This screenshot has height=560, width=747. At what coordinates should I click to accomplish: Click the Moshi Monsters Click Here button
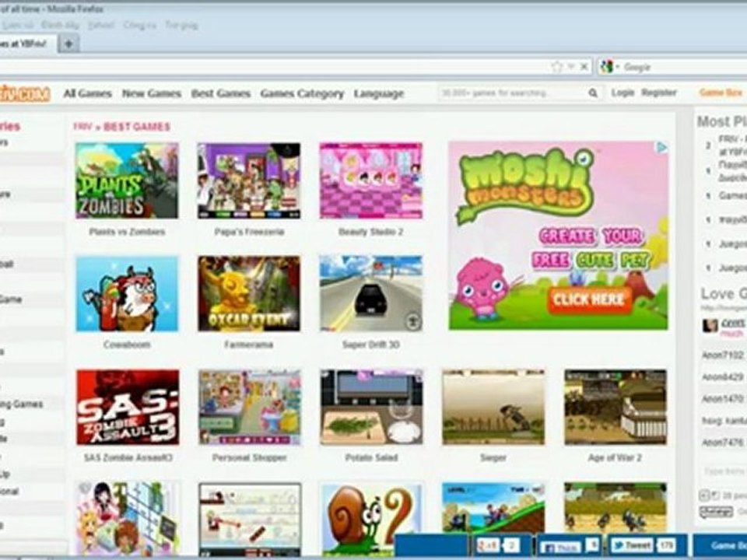click(590, 299)
